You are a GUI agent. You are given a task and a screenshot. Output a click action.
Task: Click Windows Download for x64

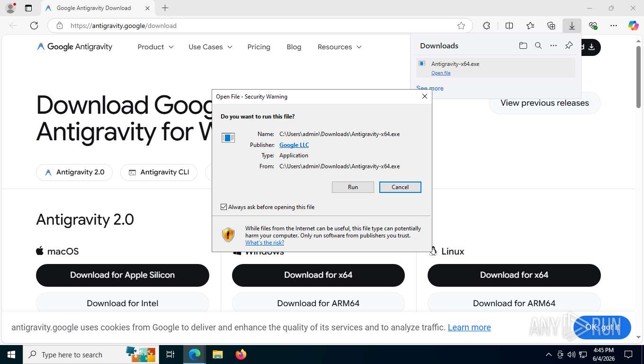coord(318,275)
